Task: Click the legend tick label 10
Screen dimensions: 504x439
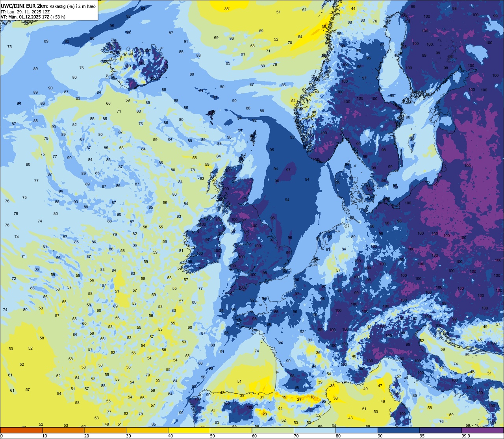Action: tap(44, 436)
